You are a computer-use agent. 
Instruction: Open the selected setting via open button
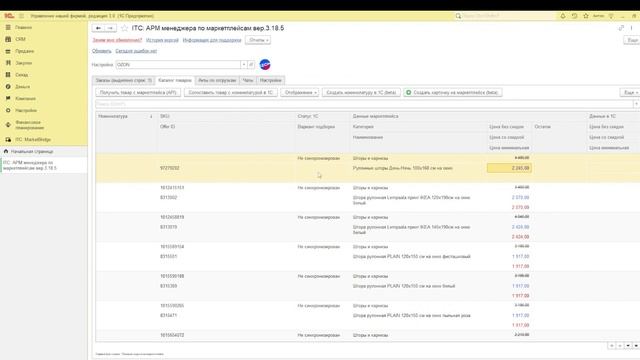click(x=251, y=64)
